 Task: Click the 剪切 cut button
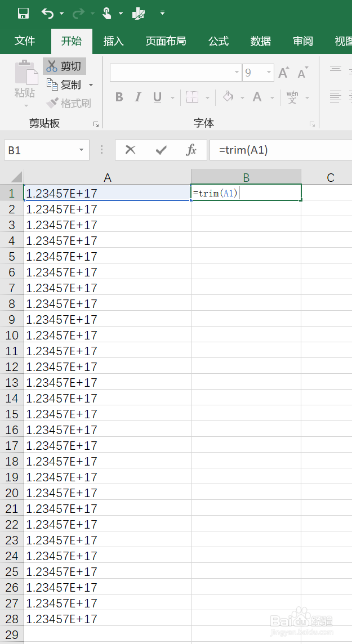[64, 66]
